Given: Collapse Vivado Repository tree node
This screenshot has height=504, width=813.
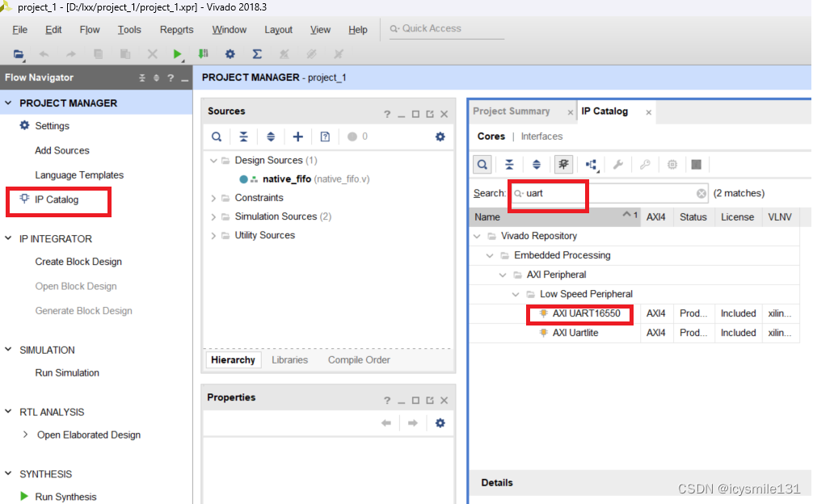Looking at the screenshot, I should pos(478,236).
